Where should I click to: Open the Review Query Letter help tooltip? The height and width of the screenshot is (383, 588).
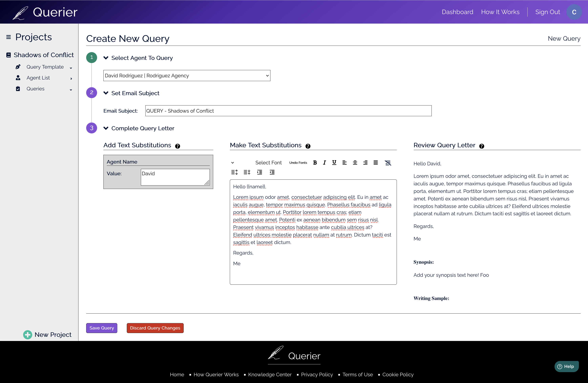pos(482,146)
